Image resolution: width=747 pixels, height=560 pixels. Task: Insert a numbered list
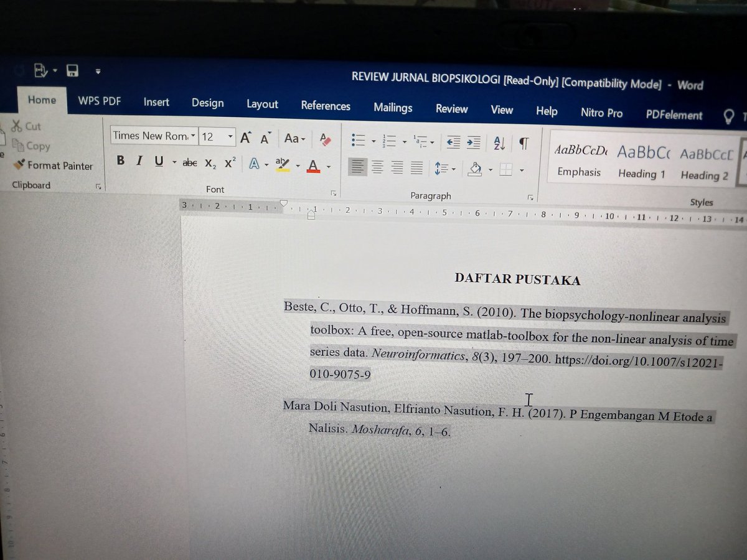(389, 141)
